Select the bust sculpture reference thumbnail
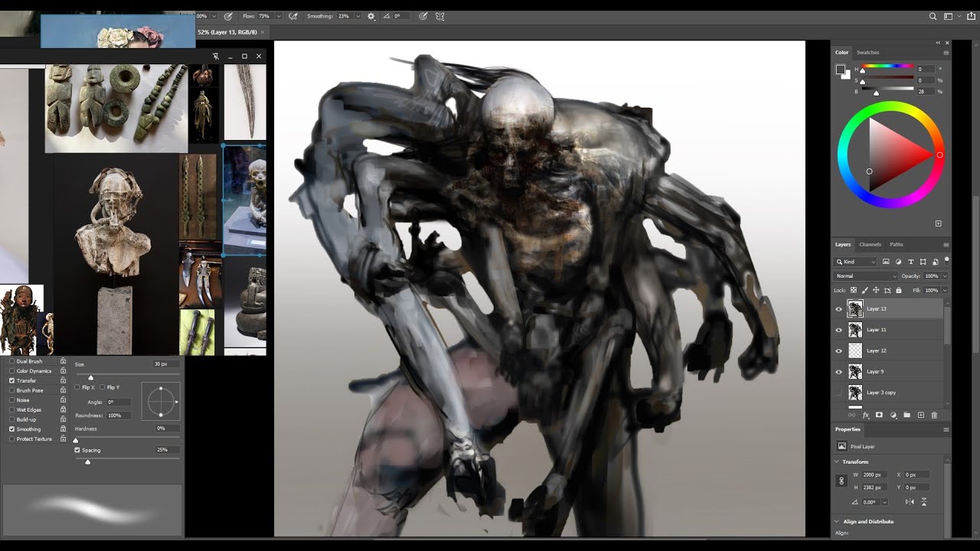 (x=115, y=256)
